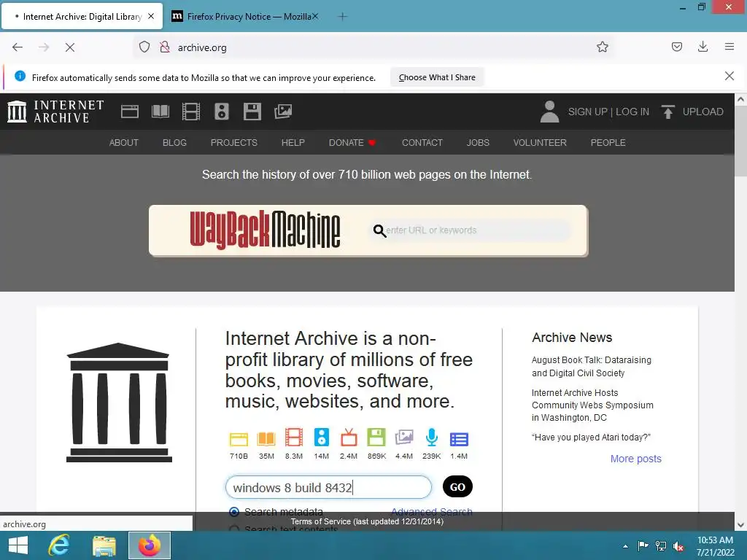Click the Wayback Machine search magnifier icon
747x560 pixels.
[379, 230]
